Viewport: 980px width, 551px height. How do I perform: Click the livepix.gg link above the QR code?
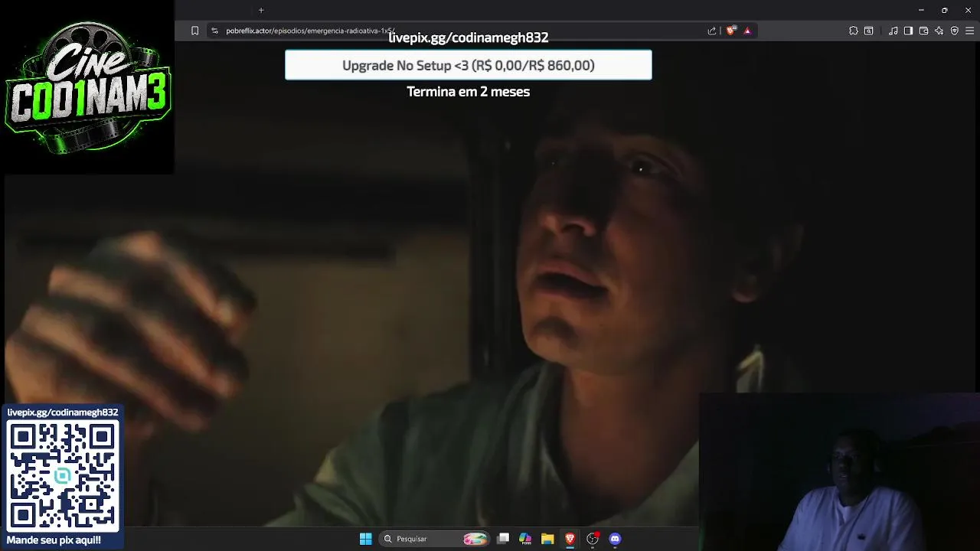(63, 412)
